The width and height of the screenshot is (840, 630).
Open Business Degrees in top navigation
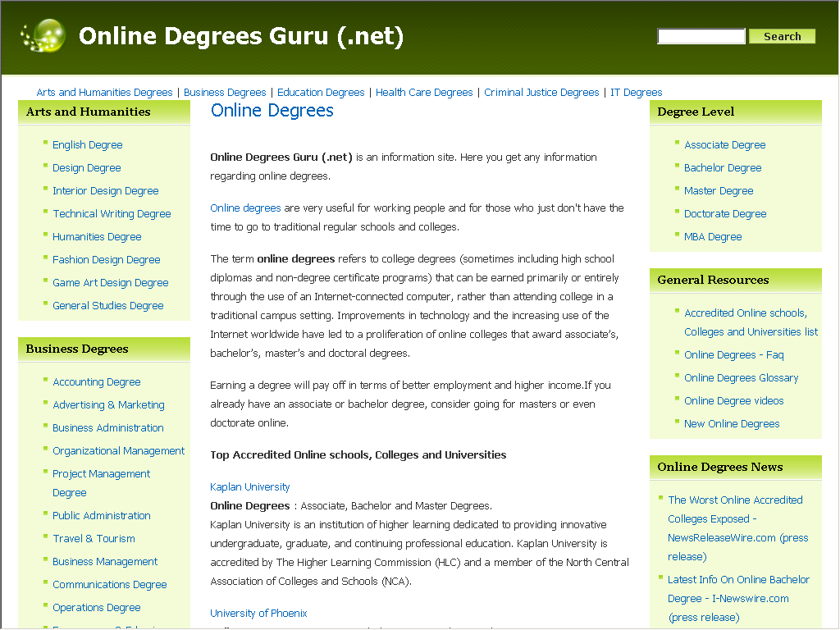click(x=225, y=92)
